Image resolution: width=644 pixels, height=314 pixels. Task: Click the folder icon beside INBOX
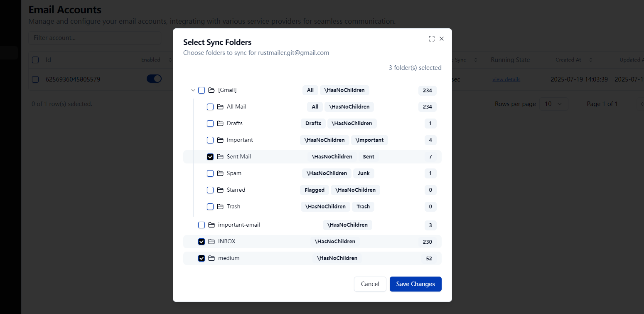(211, 242)
